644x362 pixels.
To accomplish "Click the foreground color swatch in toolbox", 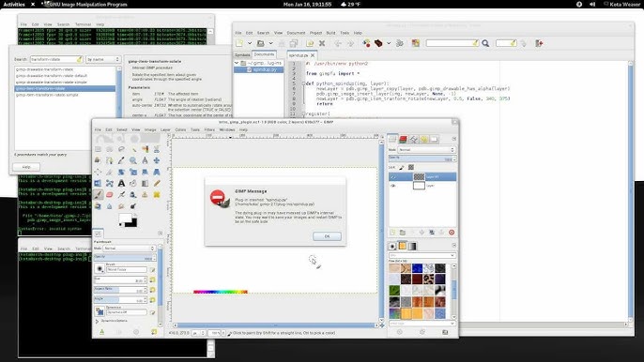I will coord(125,219).
